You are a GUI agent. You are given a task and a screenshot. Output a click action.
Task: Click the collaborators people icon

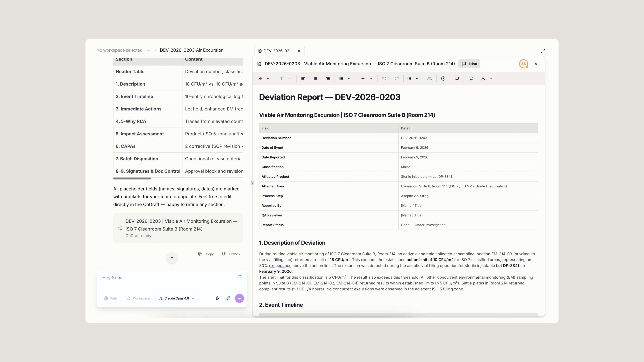point(429,78)
